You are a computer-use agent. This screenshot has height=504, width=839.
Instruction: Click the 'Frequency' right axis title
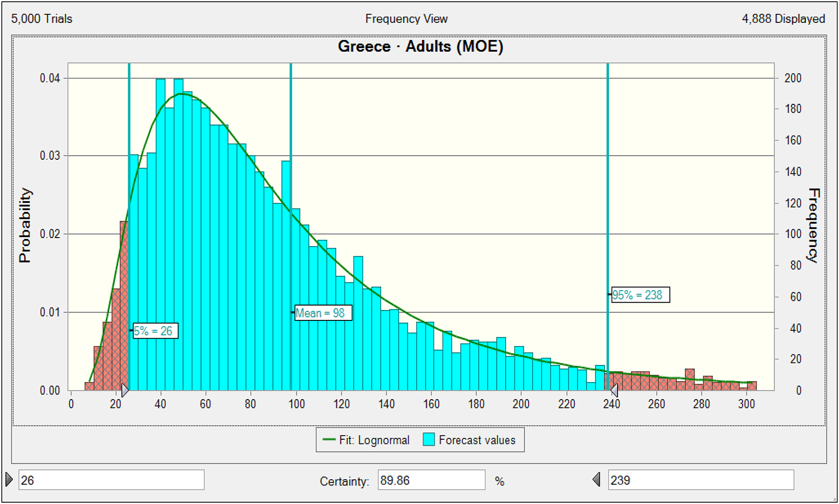(x=813, y=225)
